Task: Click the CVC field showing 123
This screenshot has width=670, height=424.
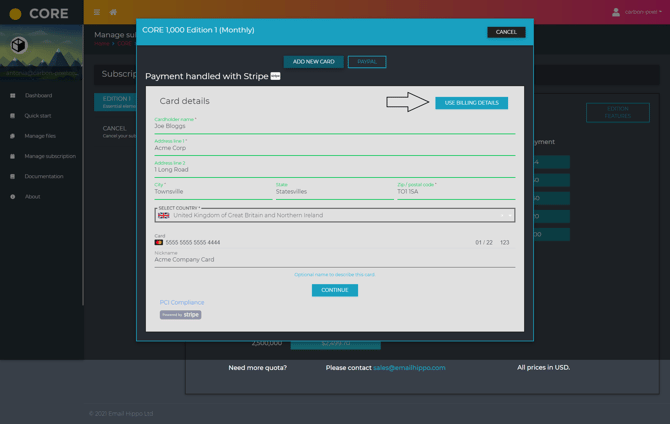Action: [x=505, y=242]
